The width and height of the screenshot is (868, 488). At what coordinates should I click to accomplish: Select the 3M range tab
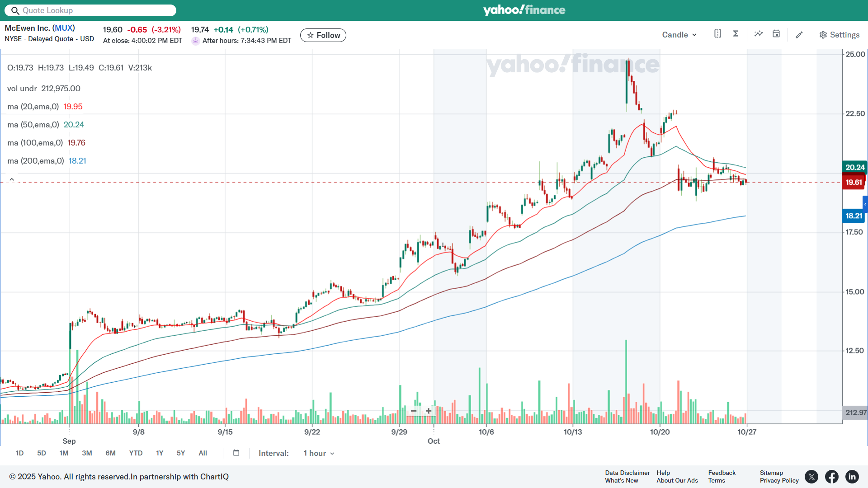87,453
